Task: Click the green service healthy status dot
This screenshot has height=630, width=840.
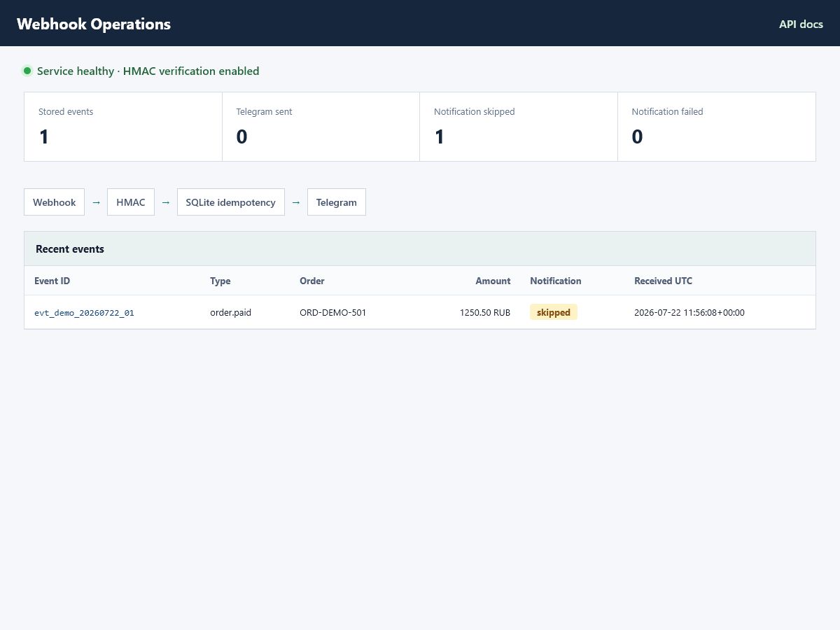Action: 27,71
